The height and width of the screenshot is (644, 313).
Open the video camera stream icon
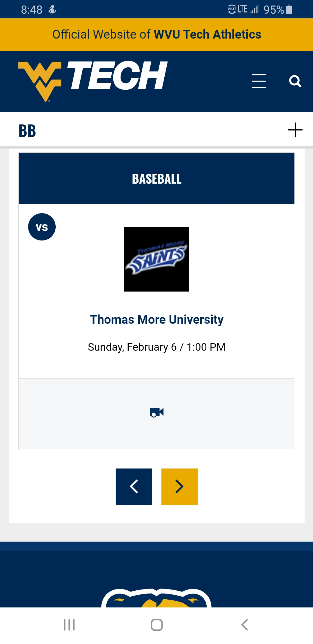pos(157,412)
